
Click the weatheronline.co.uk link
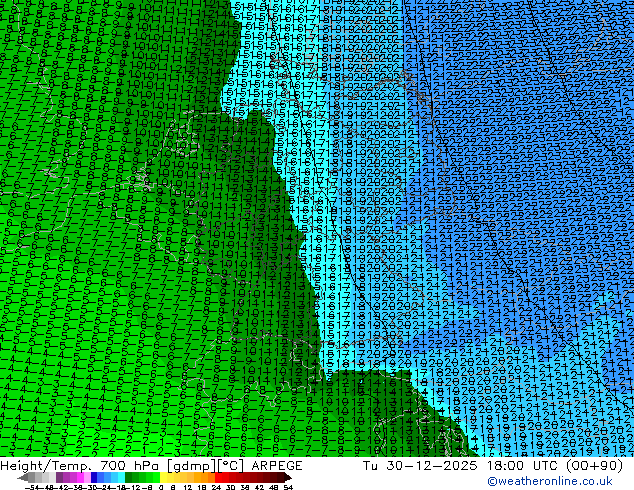(x=549, y=481)
